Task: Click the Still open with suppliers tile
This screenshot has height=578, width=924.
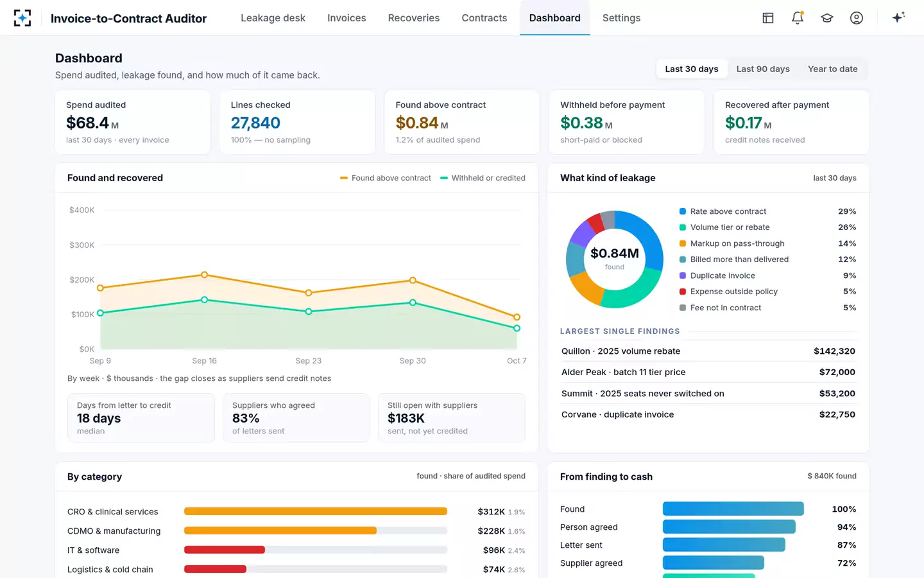Action: [x=452, y=418]
